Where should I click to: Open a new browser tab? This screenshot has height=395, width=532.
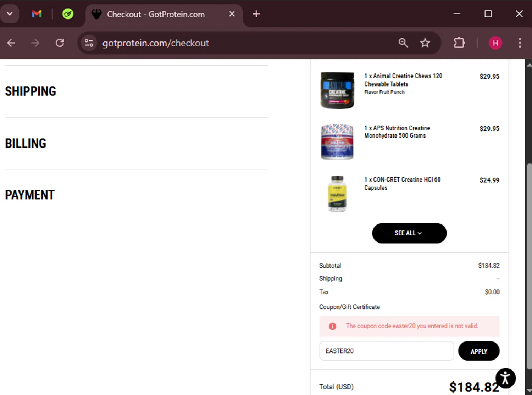(x=256, y=14)
